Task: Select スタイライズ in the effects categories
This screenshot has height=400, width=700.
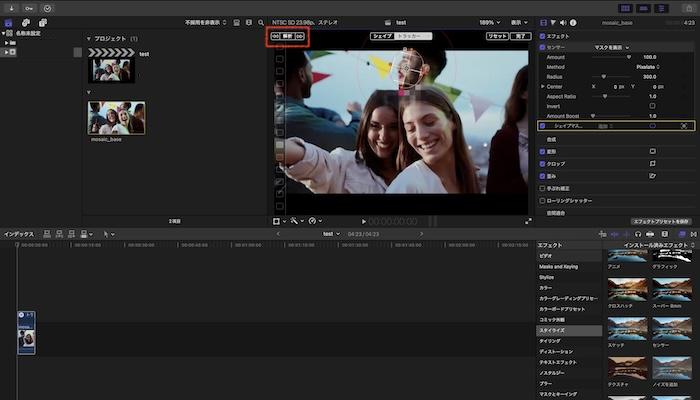Action: [x=554, y=330]
